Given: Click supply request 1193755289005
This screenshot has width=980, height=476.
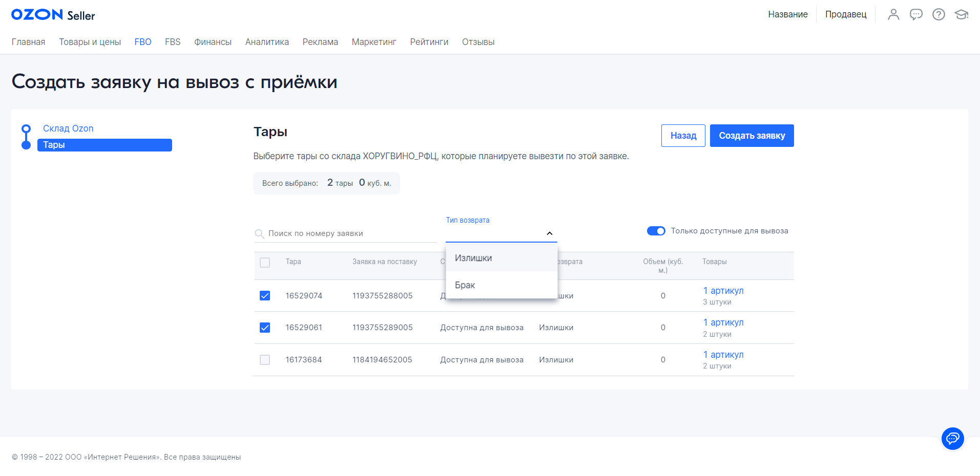Looking at the screenshot, I should pyautogui.click(x=383, y=328).
